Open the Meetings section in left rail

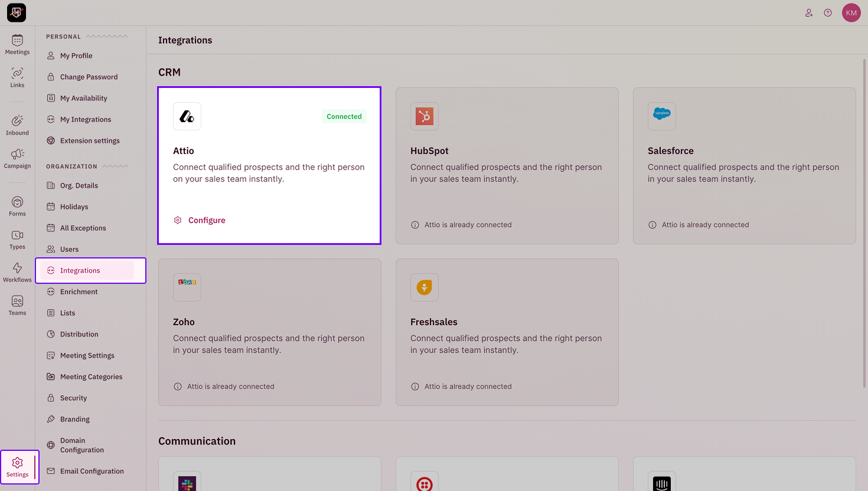(17, 45)
